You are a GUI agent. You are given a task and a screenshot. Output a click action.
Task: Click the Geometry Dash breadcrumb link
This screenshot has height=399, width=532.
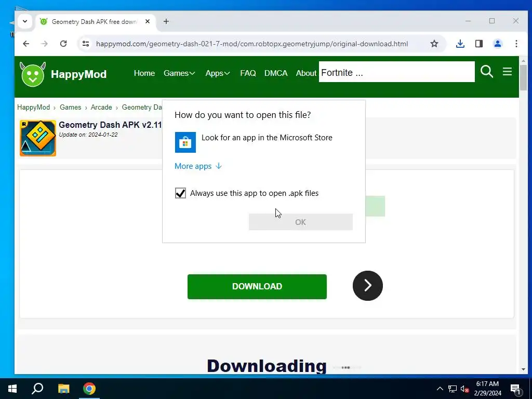pos(142,107)
